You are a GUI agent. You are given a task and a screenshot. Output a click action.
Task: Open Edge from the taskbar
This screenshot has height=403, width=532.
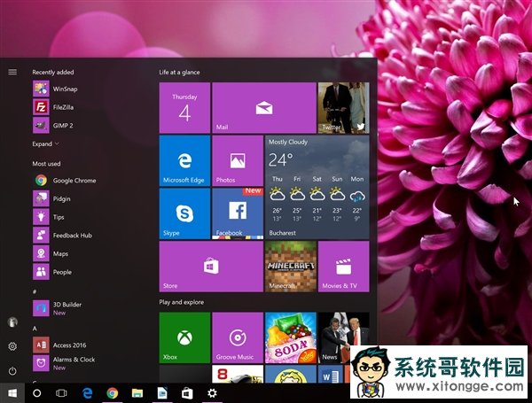pyautogui.click(x=88, y=393)
